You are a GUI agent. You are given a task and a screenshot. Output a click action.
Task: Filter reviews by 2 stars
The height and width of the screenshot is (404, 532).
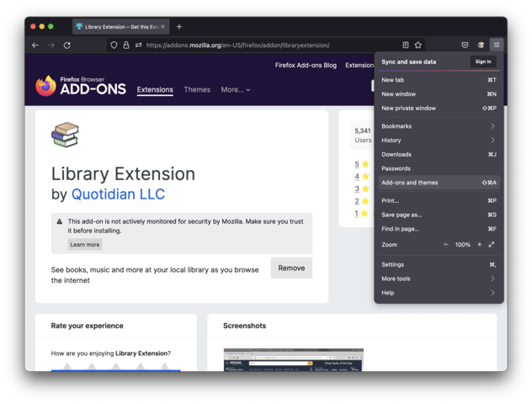point(362,201)
